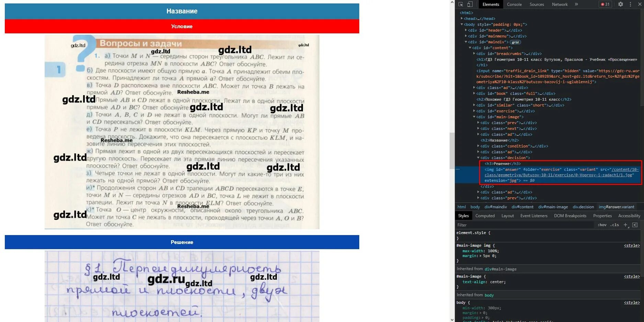Open the 31 errors counter badge

[605, 4]
